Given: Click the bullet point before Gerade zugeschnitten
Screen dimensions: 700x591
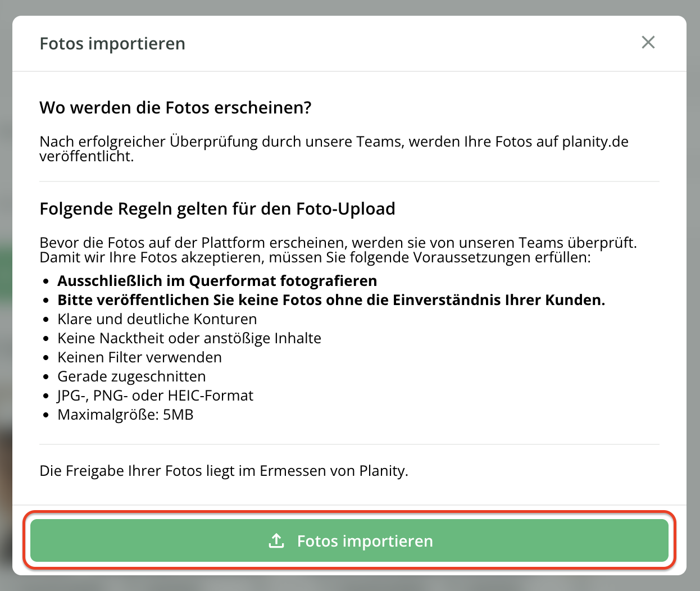Looking at the screenshot, I should tap(46, 377).
